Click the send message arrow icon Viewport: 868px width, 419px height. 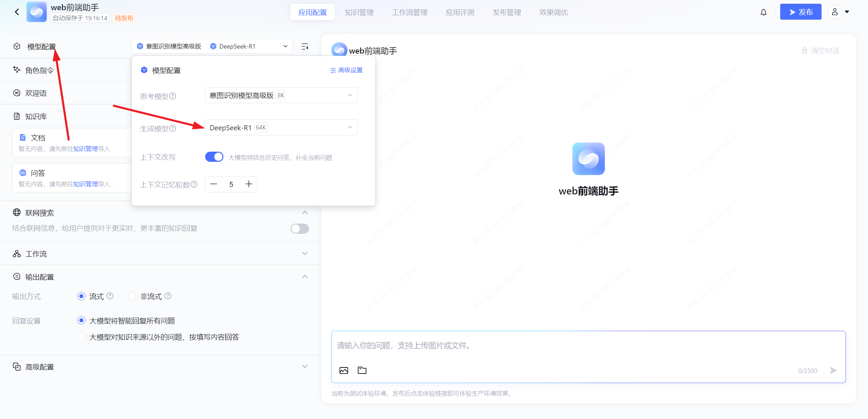point(833,370)
